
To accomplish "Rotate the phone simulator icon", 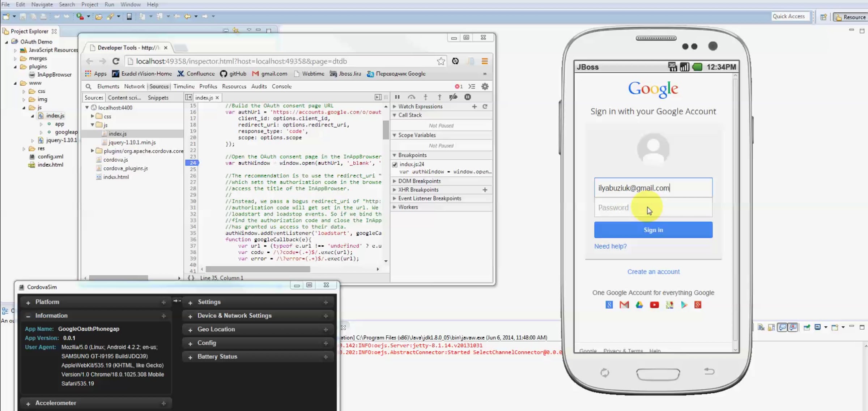I will point(605,372).
